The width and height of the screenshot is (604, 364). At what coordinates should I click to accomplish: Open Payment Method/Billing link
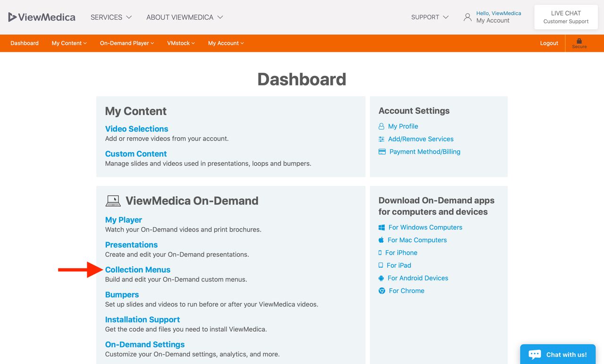point(425,152)
